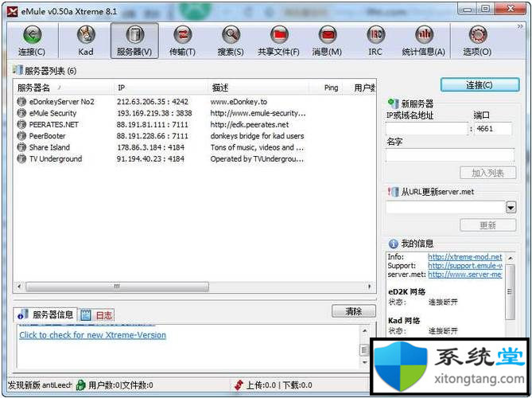Select the IP 91.194.40.23 : 4184

[150, 158]
